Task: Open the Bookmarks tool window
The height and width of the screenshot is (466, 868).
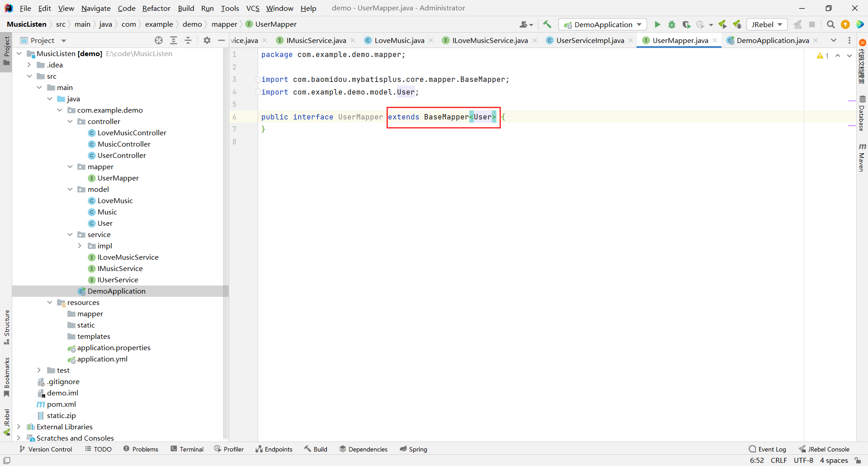Action: 7,377
